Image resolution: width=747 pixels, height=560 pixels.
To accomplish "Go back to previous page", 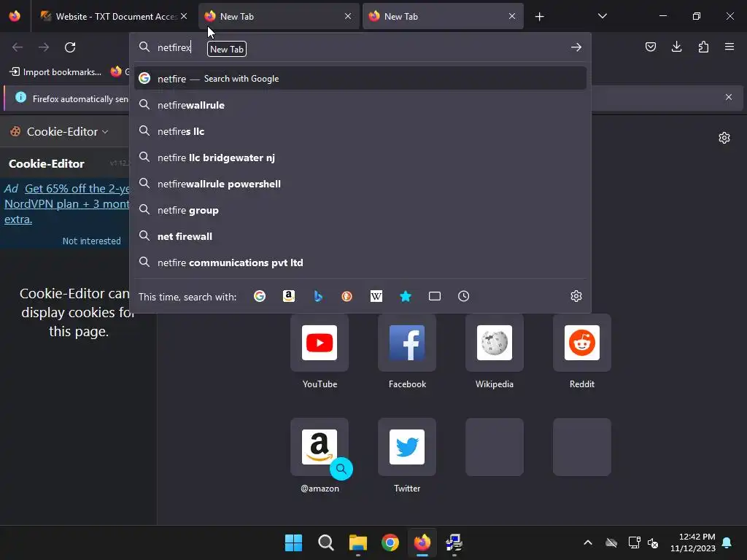I will click(18, 47).
